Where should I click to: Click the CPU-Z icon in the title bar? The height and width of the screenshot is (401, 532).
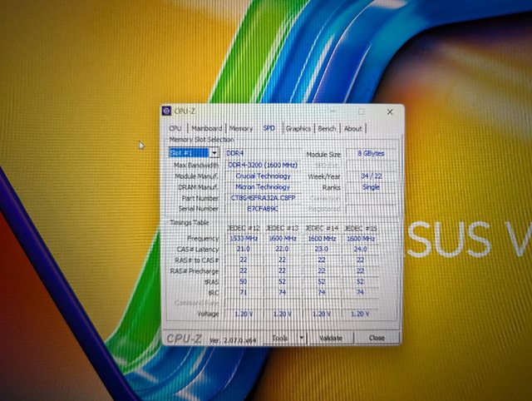click(167, 111)
